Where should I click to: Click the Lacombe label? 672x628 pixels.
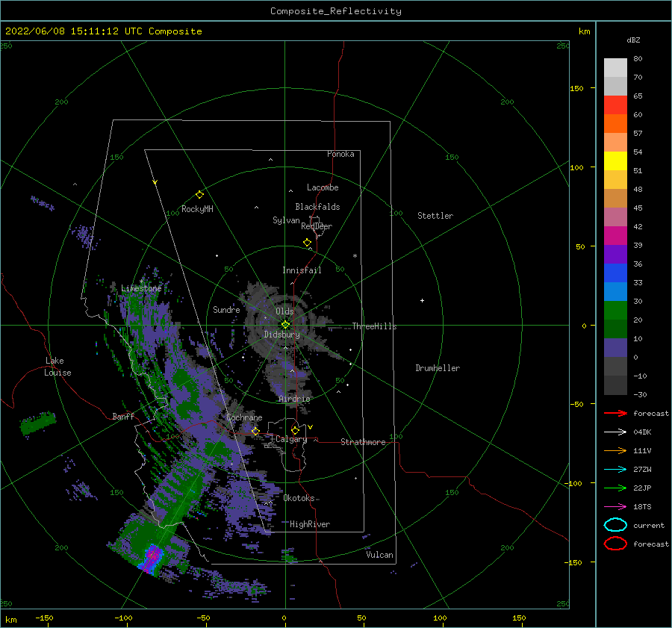pos(323,187)
